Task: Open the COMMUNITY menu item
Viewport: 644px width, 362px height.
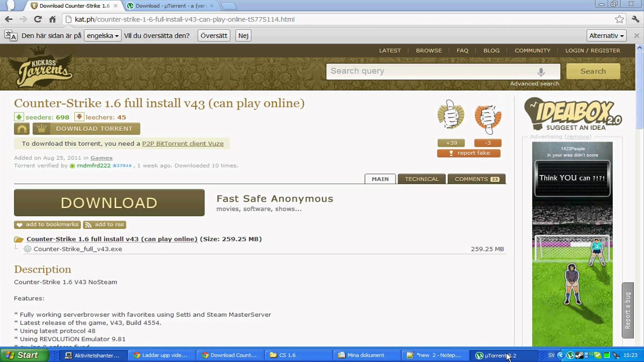Action: coord(532,50)
